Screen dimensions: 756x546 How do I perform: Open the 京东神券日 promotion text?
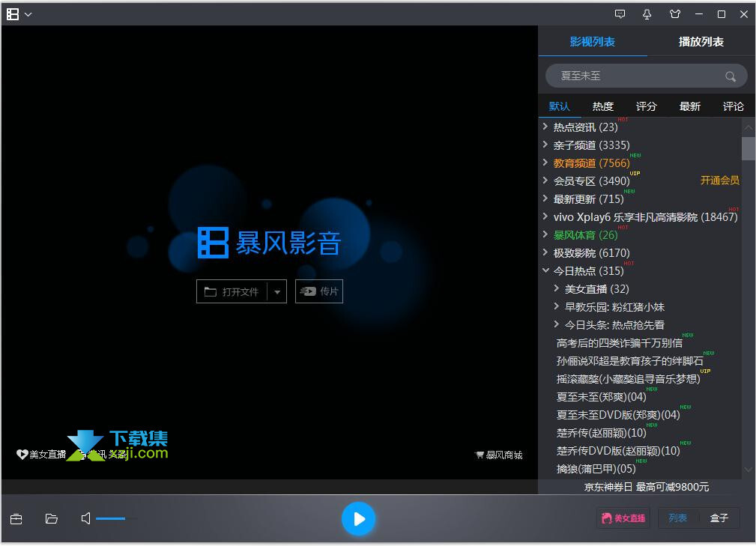point(646,488)
